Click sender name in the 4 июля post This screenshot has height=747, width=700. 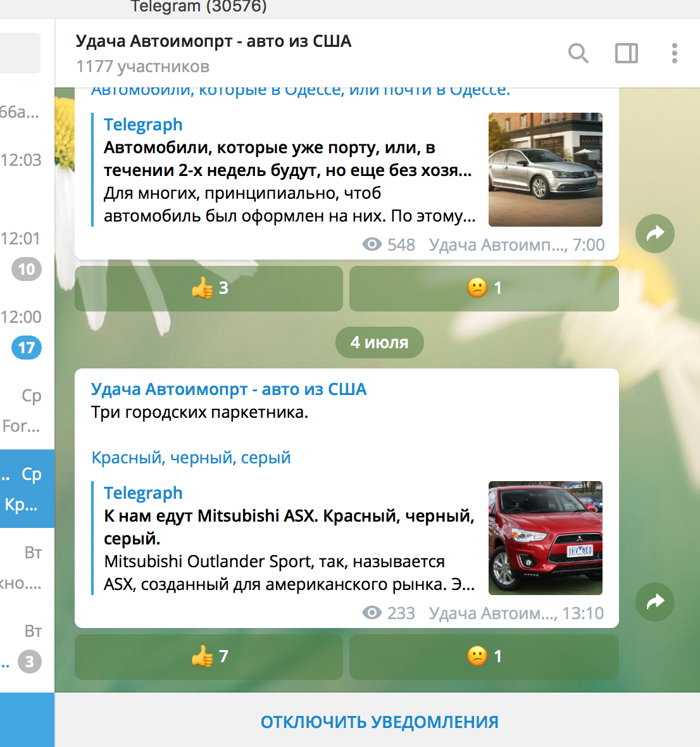coord(228,389)
